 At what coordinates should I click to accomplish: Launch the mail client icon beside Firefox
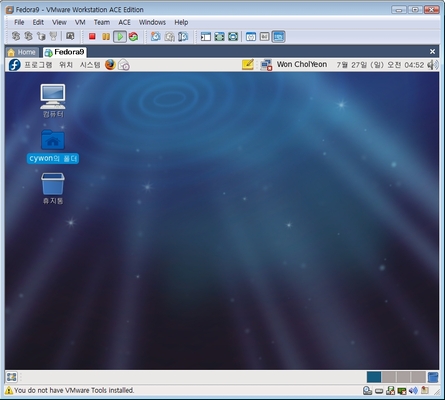(x=124, y=65)
